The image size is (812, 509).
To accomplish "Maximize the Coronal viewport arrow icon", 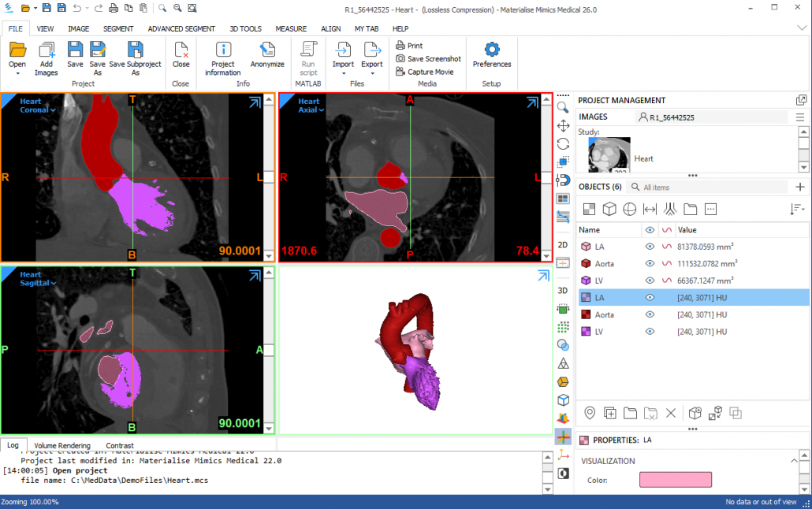I will pos(255,102).
